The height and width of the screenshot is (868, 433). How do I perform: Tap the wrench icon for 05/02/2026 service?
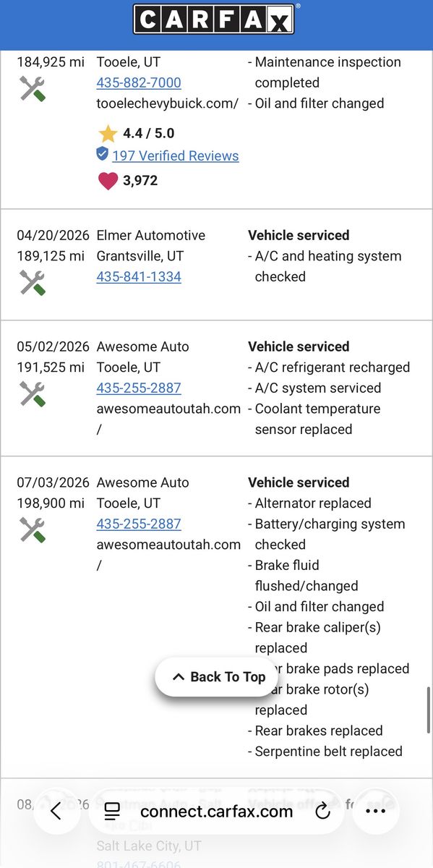[33, 393]
